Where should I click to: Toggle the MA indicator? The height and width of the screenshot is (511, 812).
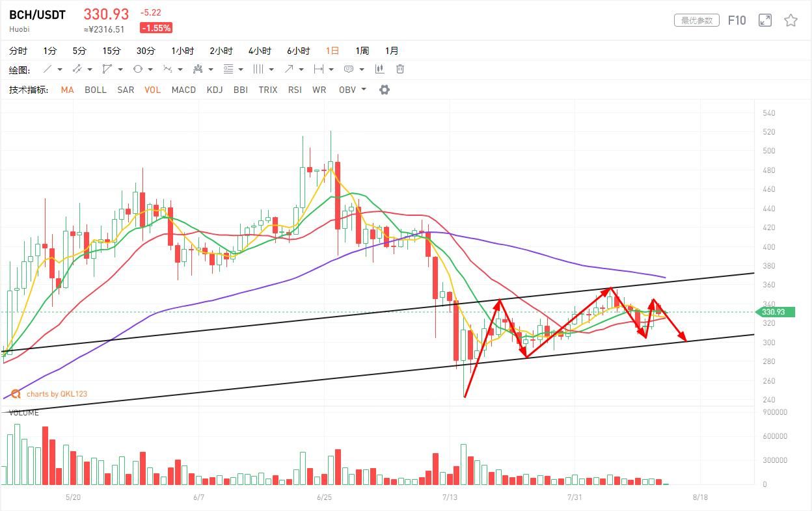(67, 90)
